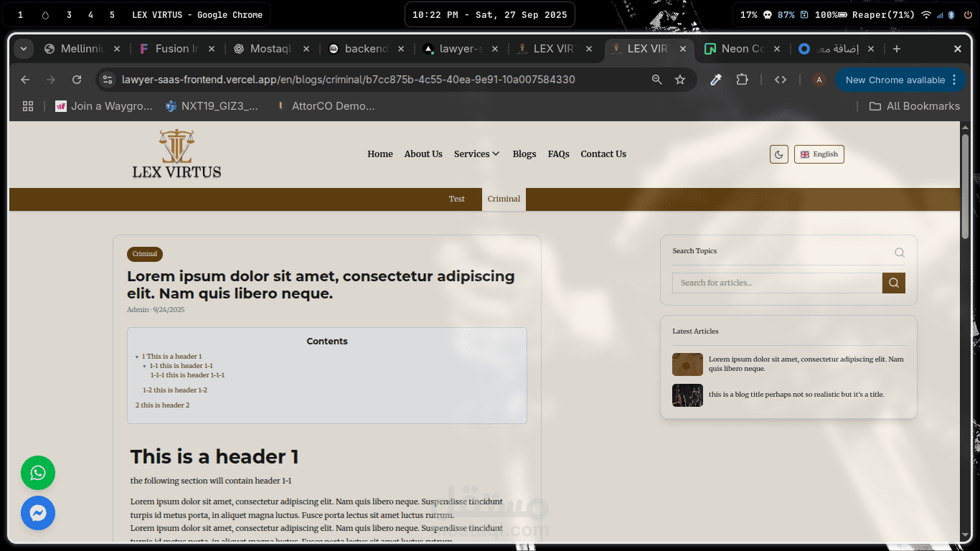This screenshot has height=551, width=980.
Task: Select the Test category tab
Action: [x=457, y=199]
